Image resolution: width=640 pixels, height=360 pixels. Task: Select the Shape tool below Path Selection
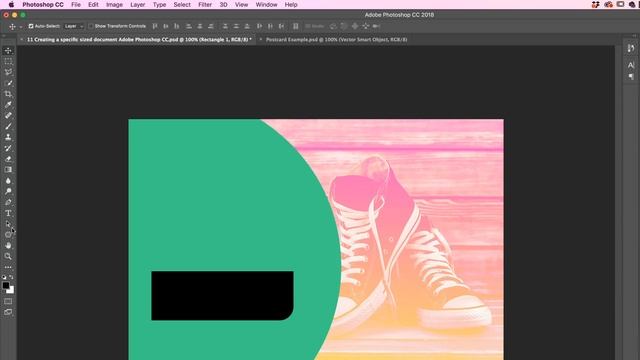point(8,235)
